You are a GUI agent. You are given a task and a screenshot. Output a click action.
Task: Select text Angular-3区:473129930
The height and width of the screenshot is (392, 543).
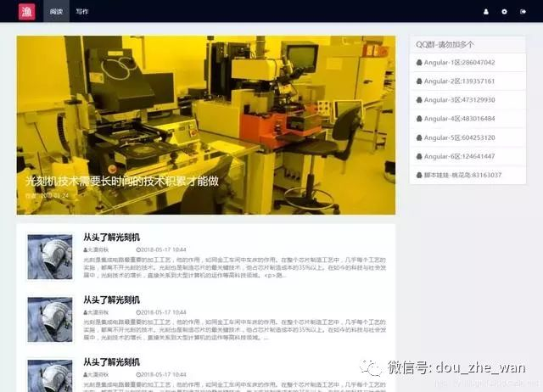[x=459, y=100]
